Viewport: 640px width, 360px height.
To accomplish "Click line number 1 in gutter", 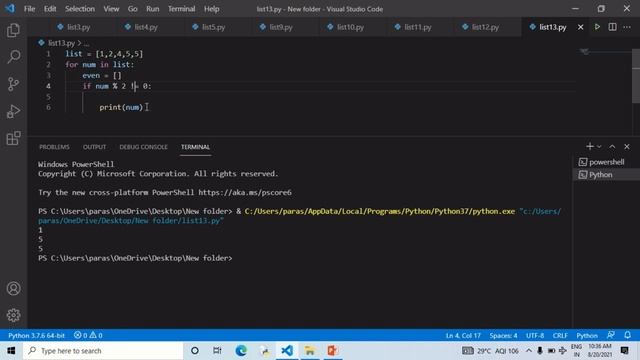I will [x=48, y=54].
